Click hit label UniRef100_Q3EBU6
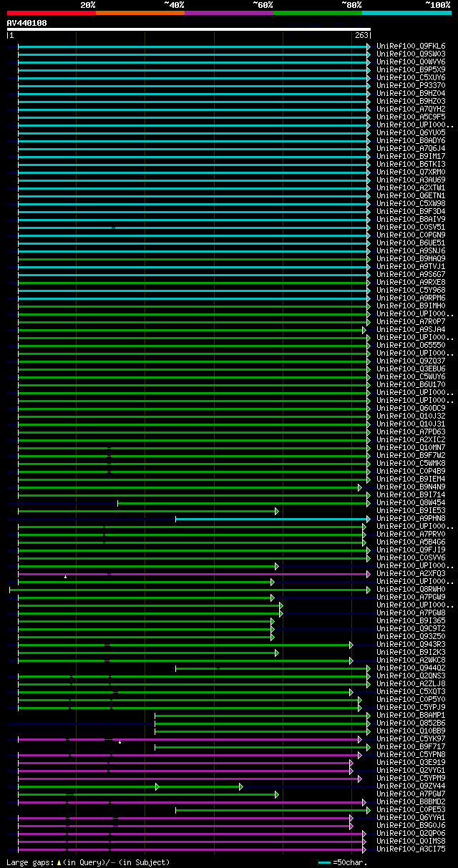 411,369
